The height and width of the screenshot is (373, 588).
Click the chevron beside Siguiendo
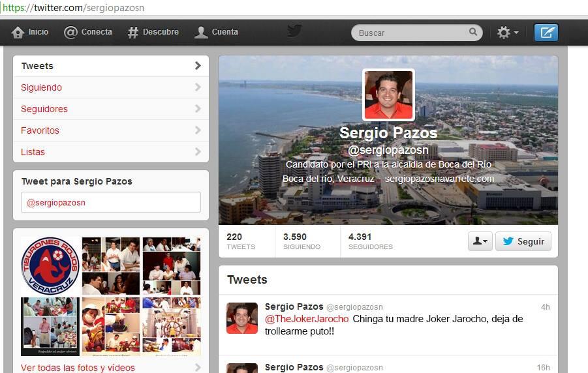[x=198, y=87]
